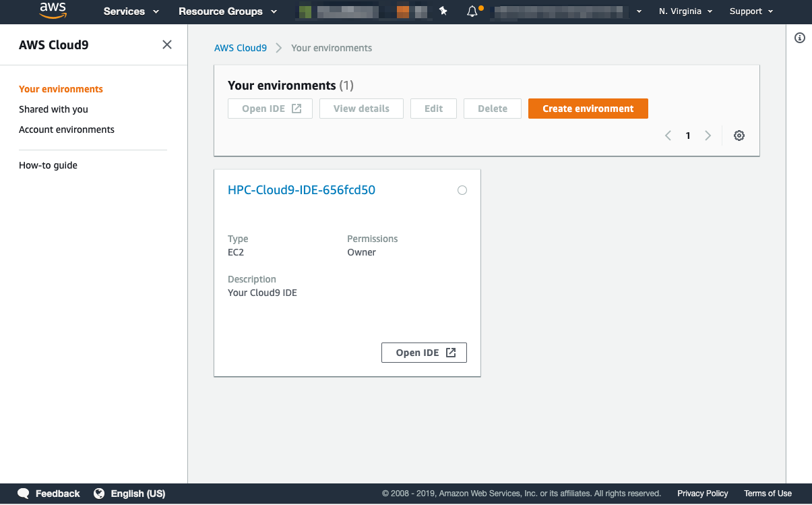Screen dimensions: 812x505
Task: Click the globe language icon
Action: point(99,494)
